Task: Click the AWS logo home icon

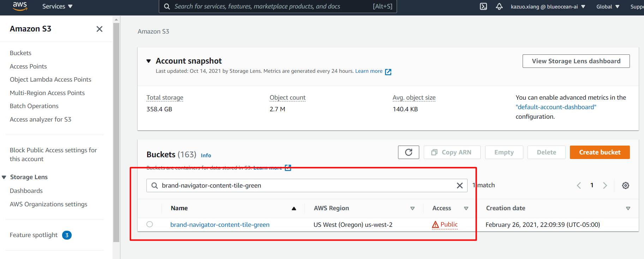Action: [20, 6]
